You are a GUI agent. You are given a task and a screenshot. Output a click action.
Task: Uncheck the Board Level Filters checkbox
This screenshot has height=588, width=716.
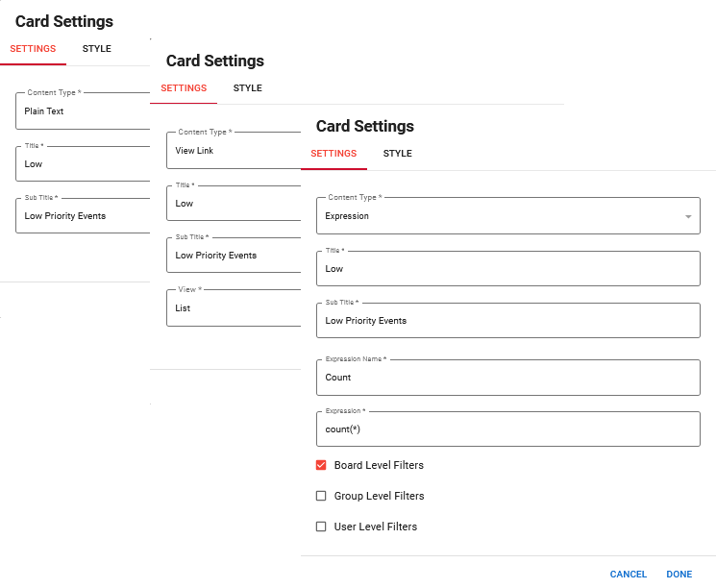coord(322,465)
